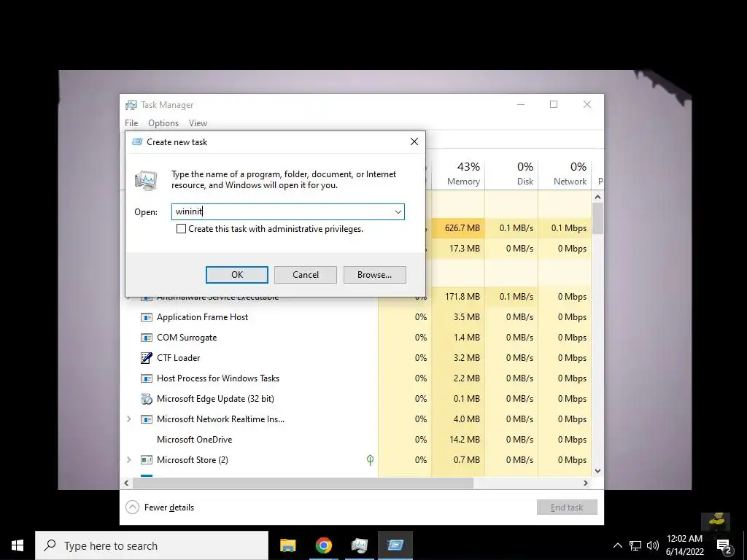Click Host Process for Windows Tasks icon
The height and width of the screenshot is (560, 747).
click(x=146, y=378)
